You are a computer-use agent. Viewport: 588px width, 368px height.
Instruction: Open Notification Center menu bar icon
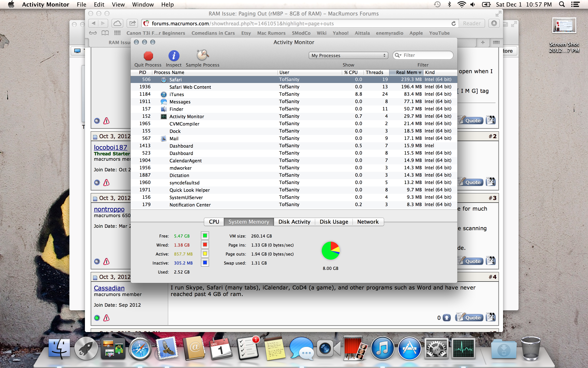coord(575,4)
